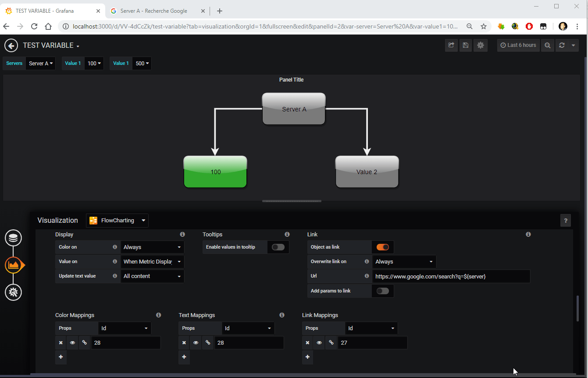Save the dashboard using the save icon
The image size is (588, 378).
(x=466, y=45)
